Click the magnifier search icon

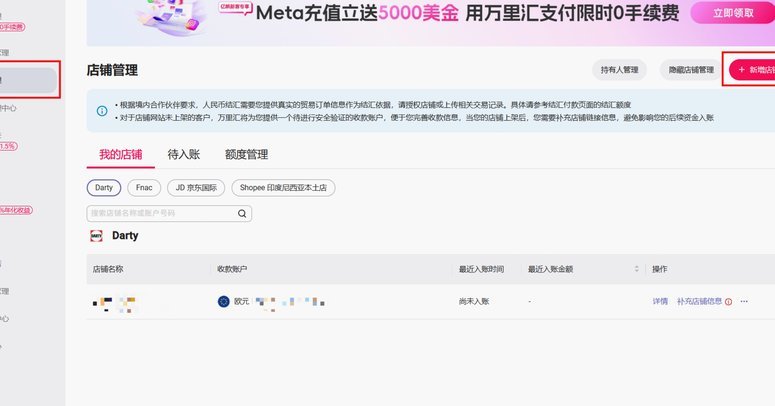coord(242,213)
